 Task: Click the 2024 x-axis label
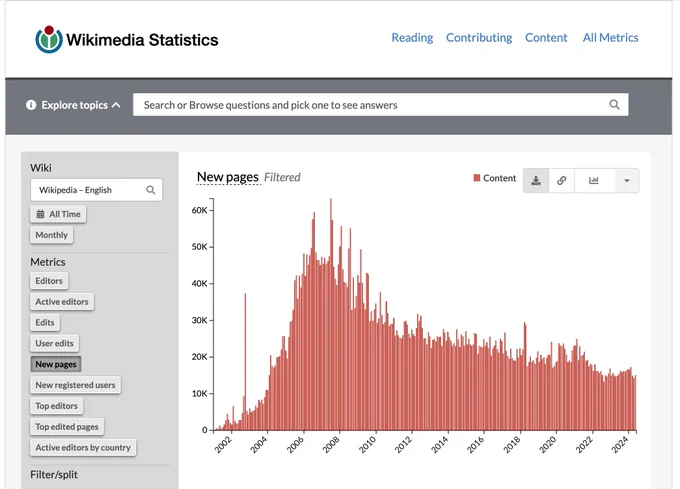620,445
